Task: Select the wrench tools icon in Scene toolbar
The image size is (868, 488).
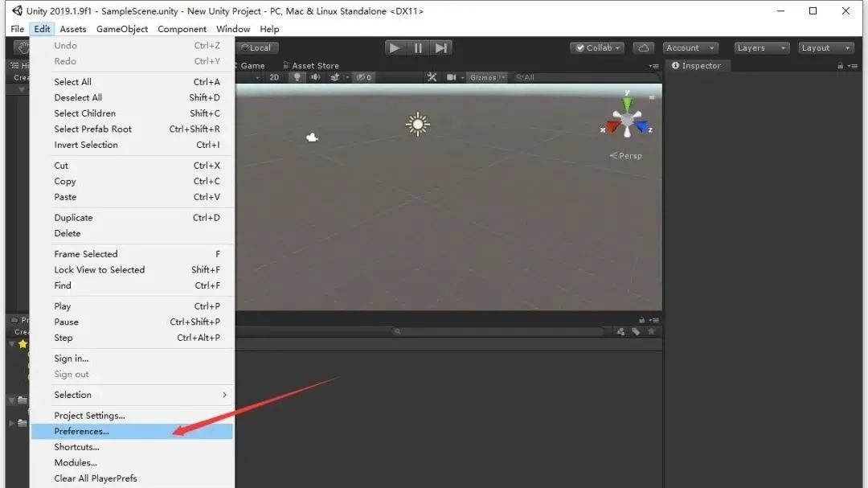Action: (432, 77)
